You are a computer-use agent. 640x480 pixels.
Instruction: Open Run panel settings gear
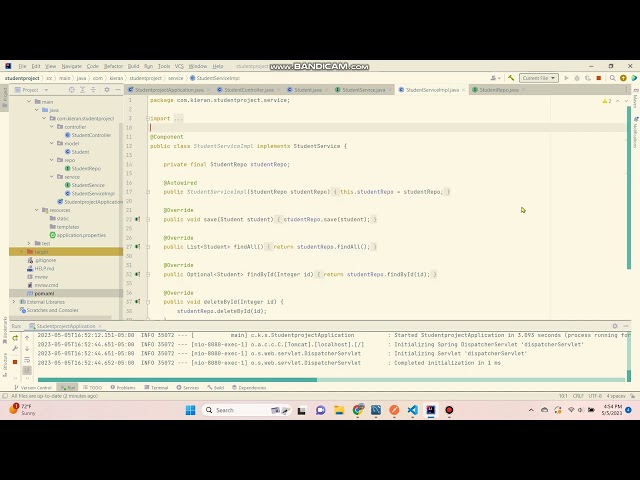[x=615, y=326]
